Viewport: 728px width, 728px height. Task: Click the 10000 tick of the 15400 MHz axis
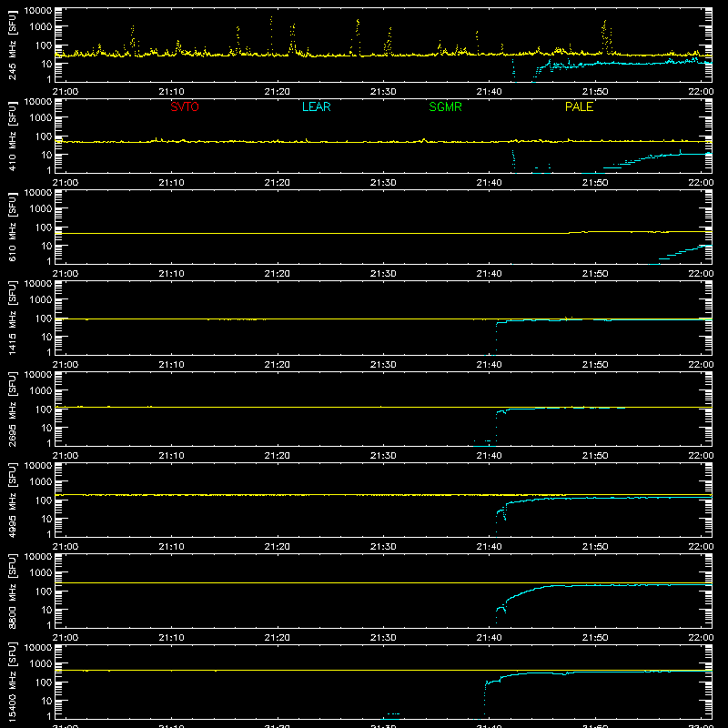[38, 648]
